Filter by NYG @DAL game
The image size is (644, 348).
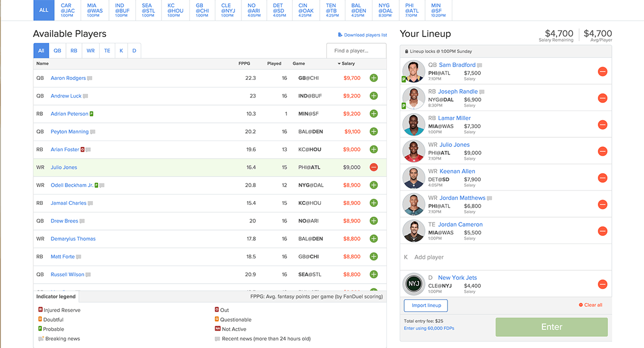385,10
